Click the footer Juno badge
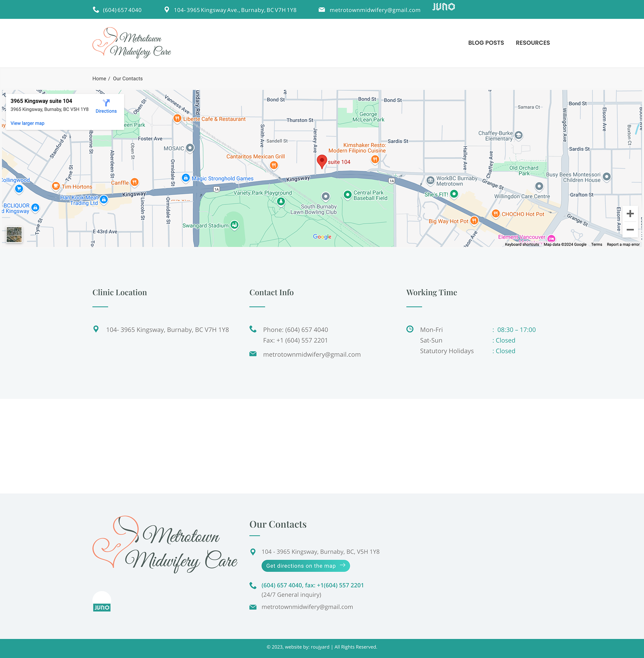The width and height of the screenshot is (644, 658). [x=102, y=602]
